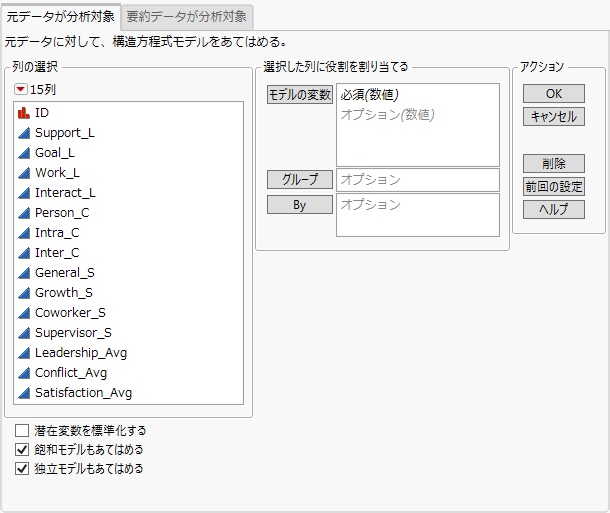Image resolution: width=610 pixels, height=513 pixels.
Task: Click the nominal icon beside ID
Action: pyautogui.click(x=24, y=113)
